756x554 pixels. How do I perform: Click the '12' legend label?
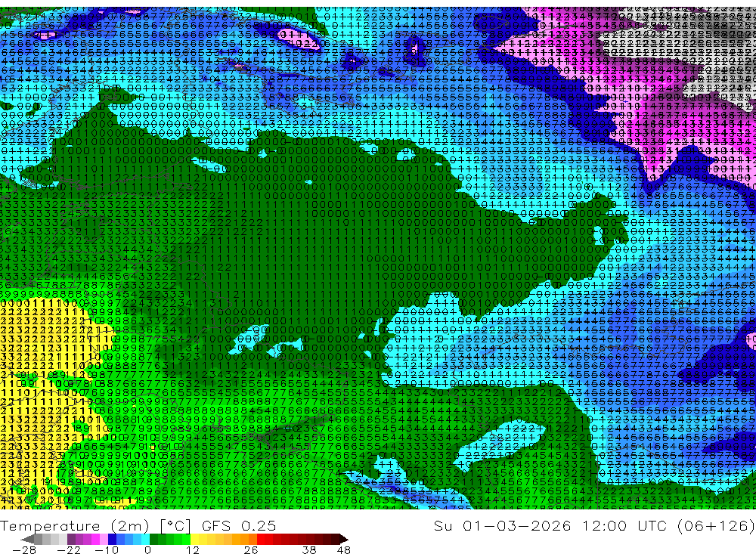(192, 549)
